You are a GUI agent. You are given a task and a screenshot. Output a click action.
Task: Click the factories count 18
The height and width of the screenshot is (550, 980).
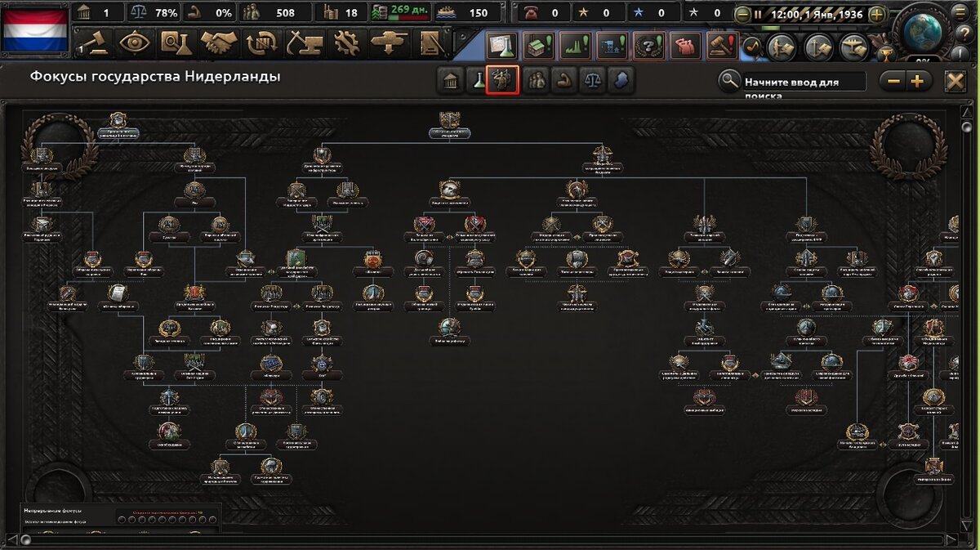(341, 12)
